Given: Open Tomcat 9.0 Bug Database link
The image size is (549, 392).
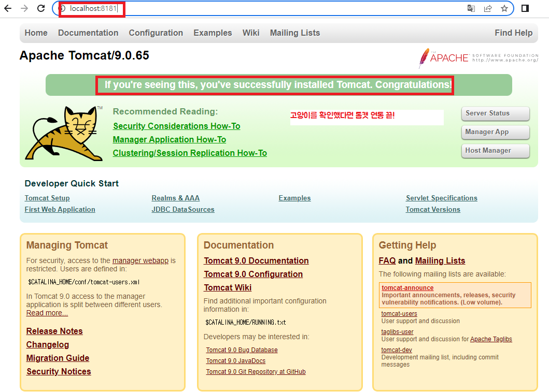Looking at the screenshot, I should (242, 350).
